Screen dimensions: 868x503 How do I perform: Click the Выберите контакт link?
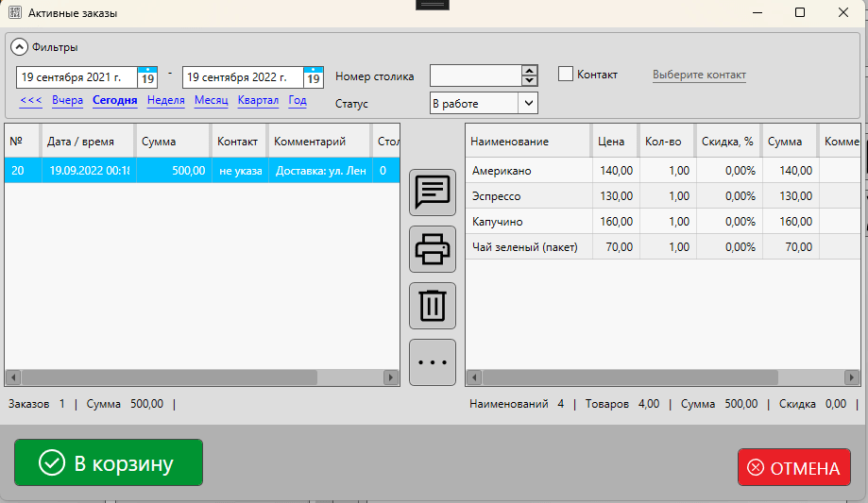pos(699,75)
